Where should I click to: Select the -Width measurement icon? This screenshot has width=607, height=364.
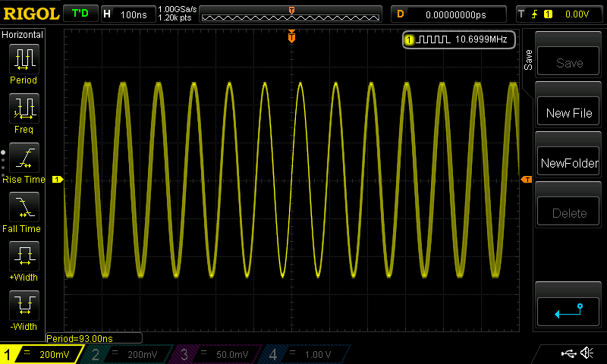click(24, 307)
